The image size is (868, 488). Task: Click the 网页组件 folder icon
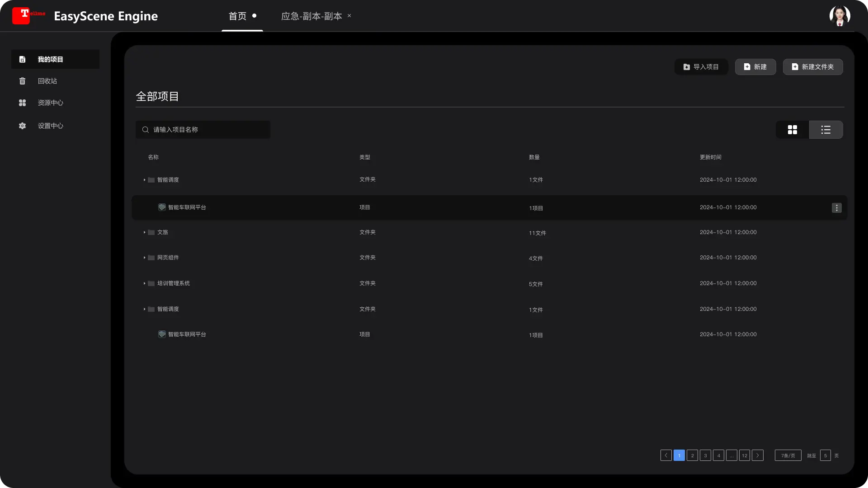tap(151, 258)
